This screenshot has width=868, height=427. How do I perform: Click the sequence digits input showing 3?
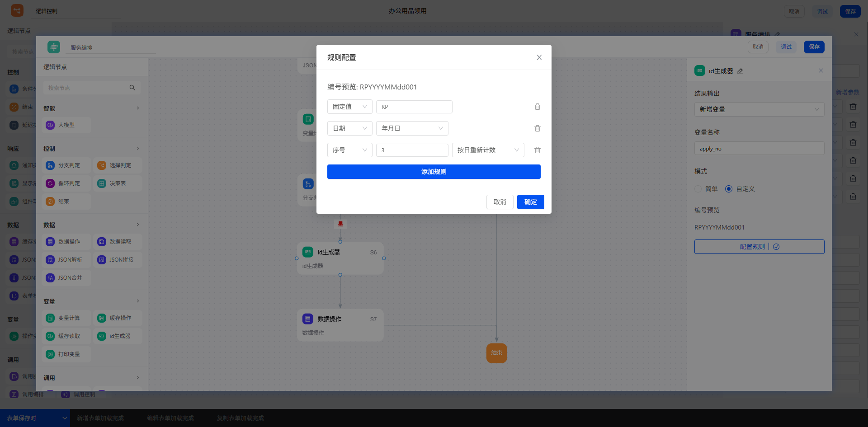[x=412, y=150]
